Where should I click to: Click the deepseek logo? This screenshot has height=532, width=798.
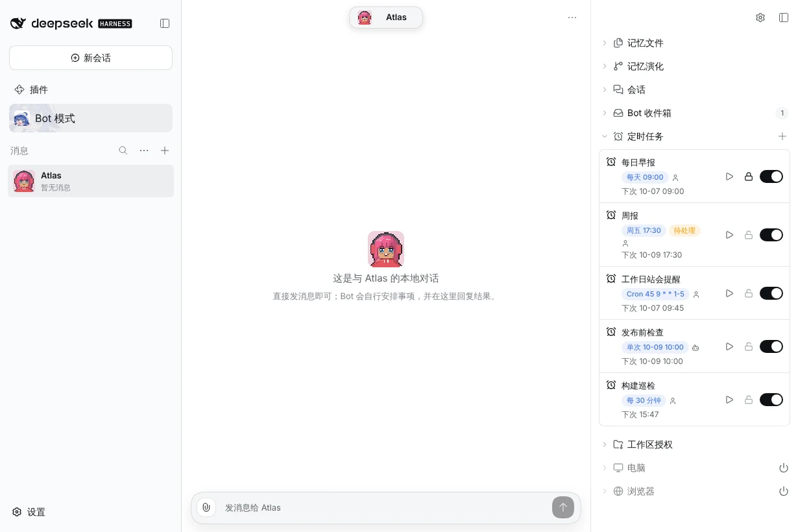point(53,23)
